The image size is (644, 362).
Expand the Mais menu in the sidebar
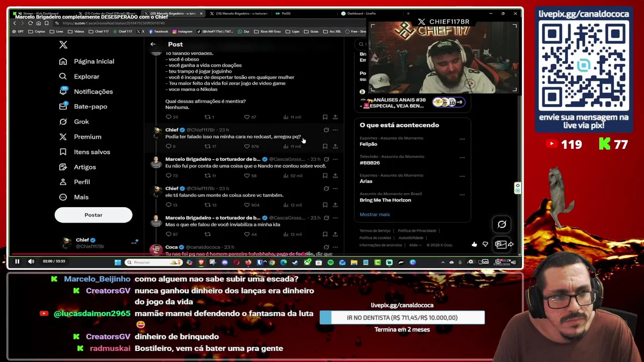point(73,197)
